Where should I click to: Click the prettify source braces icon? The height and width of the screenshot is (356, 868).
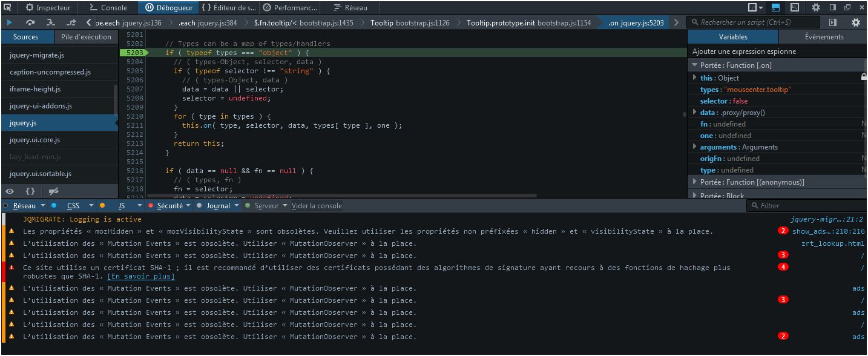pos(30,191)
